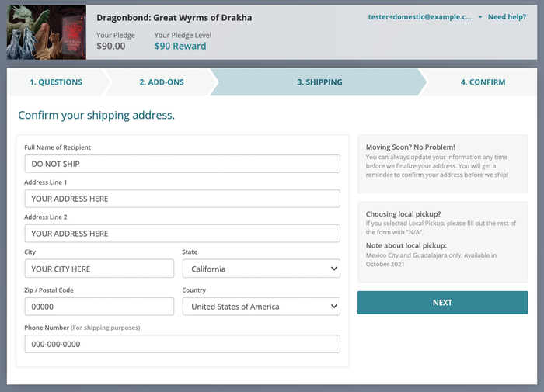
Task: Click the Phone Number field label
Action: click(x=82, y=328)
